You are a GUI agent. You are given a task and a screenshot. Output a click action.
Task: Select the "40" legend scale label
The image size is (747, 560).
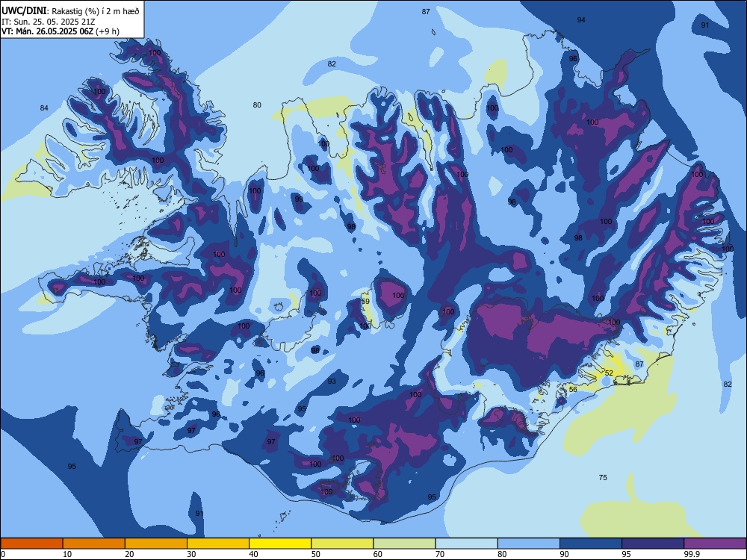253,554
